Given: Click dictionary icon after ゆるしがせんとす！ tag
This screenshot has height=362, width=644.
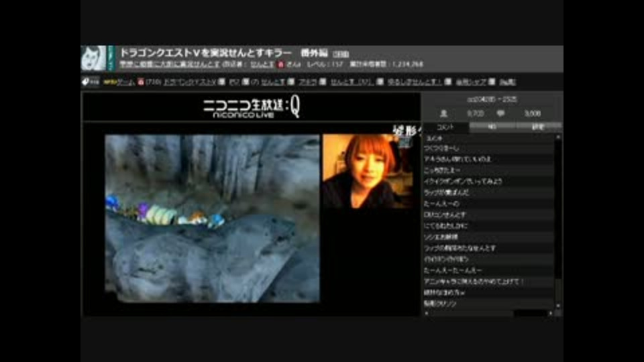Looking at the screenshot, I should click(447, 82).
